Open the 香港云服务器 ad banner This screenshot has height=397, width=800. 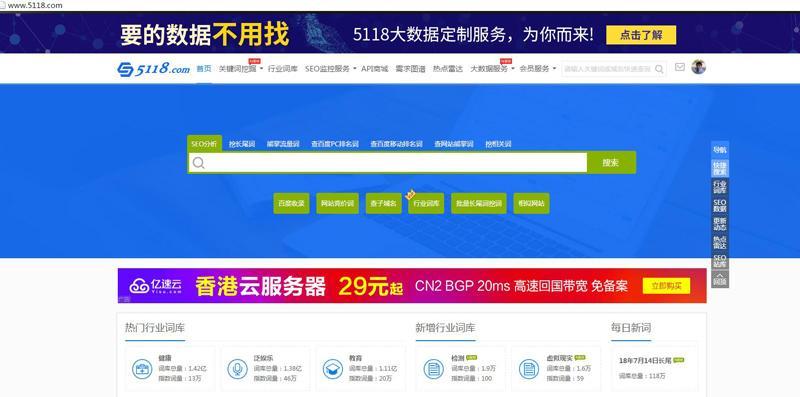pos(412,286)
